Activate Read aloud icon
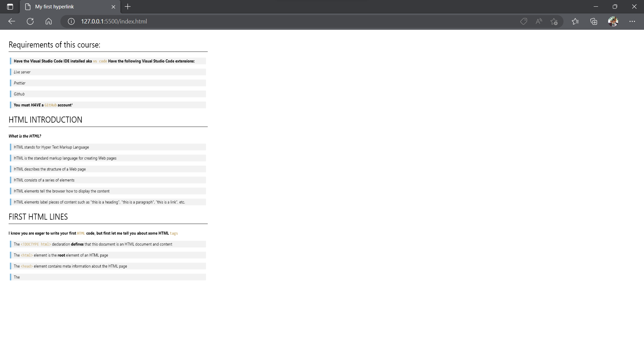The image size is (644, 342). [x=539, y=21]
